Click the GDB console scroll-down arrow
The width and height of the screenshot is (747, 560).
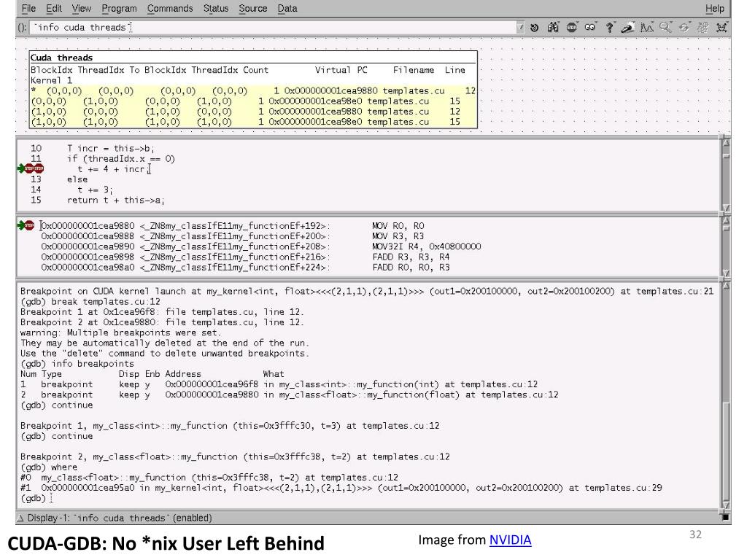coord(726,505)
